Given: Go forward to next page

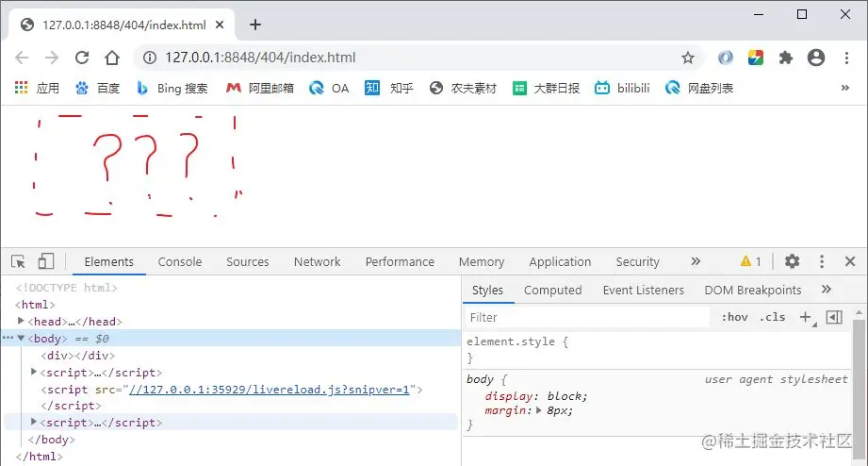Looking at the screenshot, I should click(x=52, y=58).
